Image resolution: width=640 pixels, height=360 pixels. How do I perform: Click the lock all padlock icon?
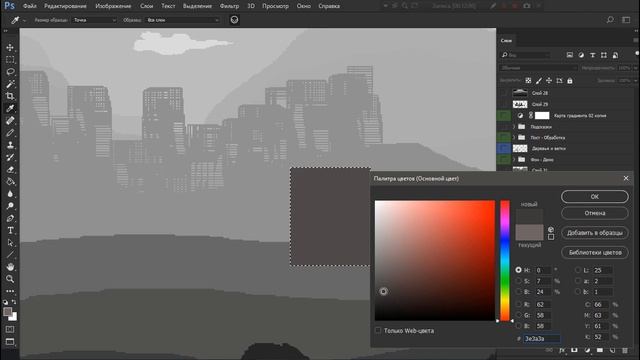point(570,81)
